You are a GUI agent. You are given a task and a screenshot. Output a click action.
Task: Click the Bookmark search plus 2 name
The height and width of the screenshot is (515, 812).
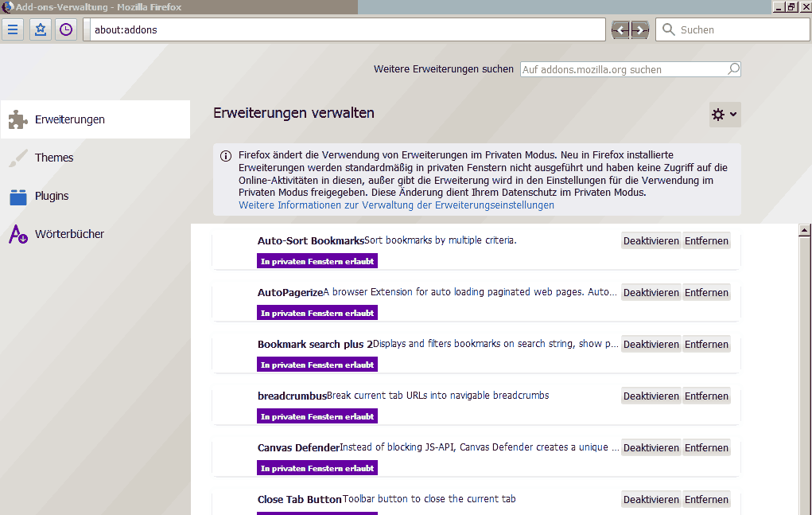[x=315, y=345]
